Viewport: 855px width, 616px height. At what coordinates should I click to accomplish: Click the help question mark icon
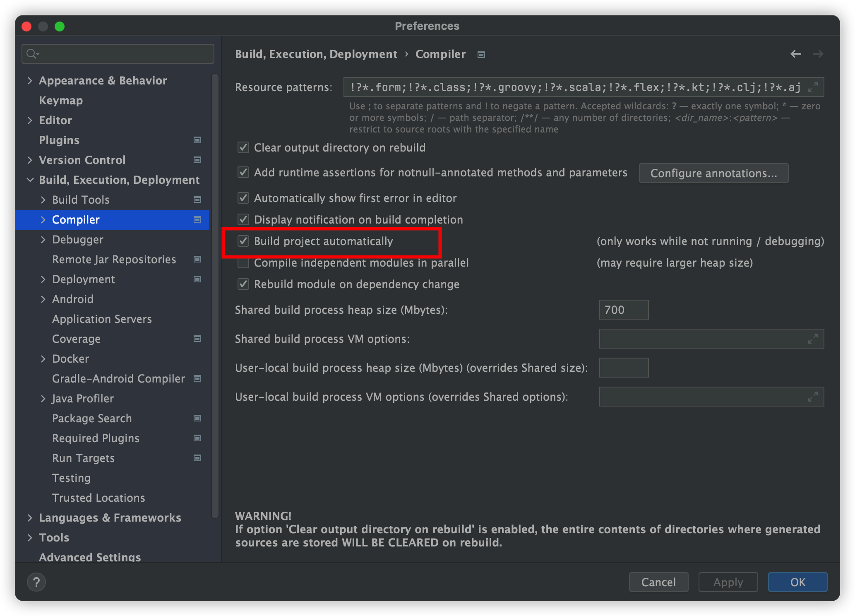pos(36,582)
